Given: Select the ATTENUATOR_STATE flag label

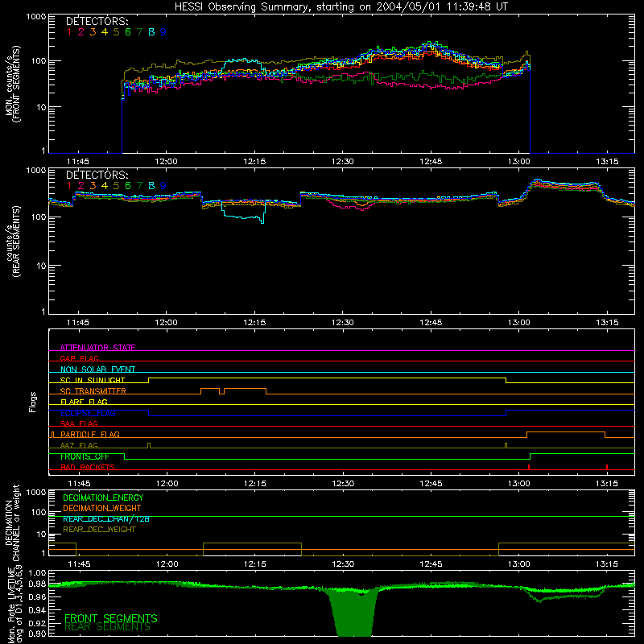Looking at the screenshot, I should 97,348.
